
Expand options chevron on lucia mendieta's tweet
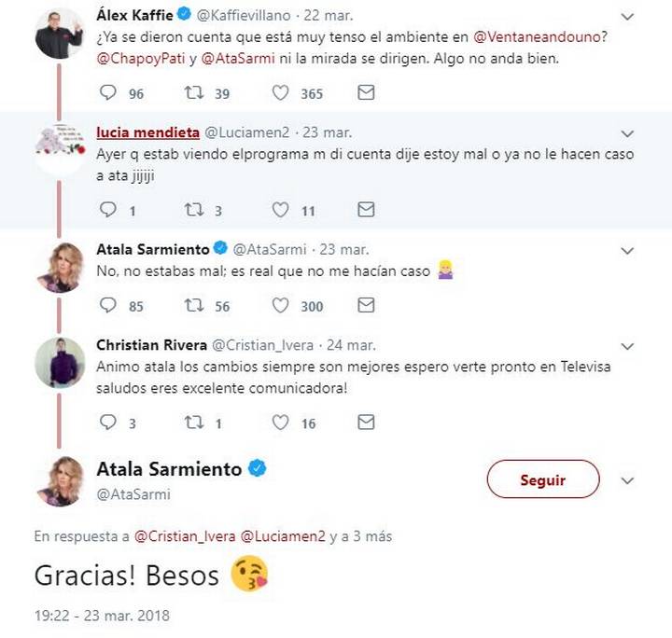(x=627, y=133)
